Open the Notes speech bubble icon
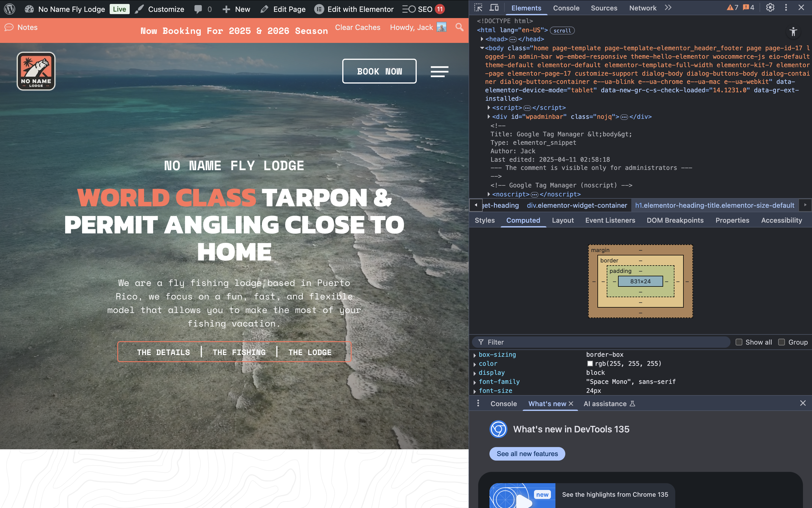The width and height of the screenshot is (812, 508). click(x=9, y=27)
